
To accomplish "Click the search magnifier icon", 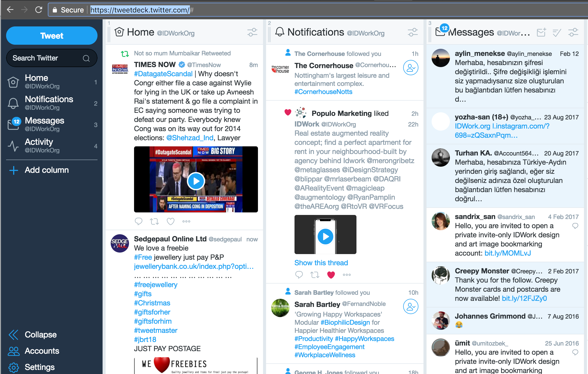I will (86, 58).
